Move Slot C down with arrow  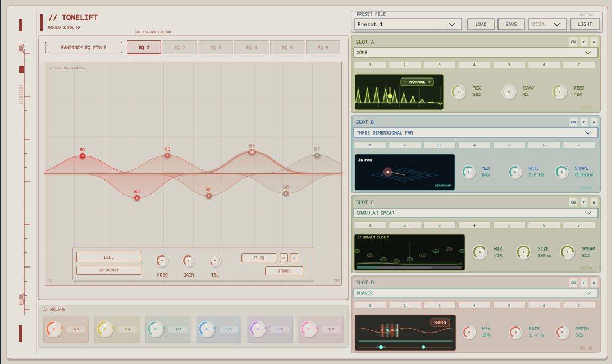(x=584, y=202)
